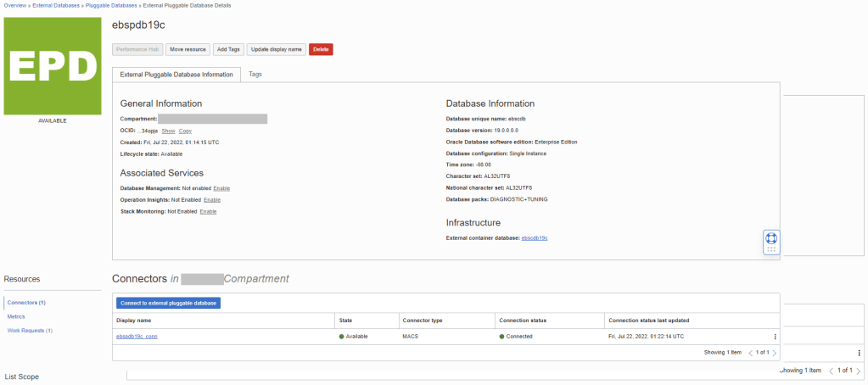Enable Operation Insights service
The height and width of the screenshot is (385, 868).
pos(212,199)
